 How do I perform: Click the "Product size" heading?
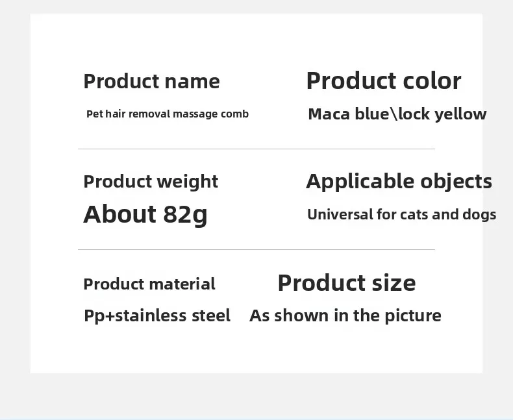tap(346, 283)
